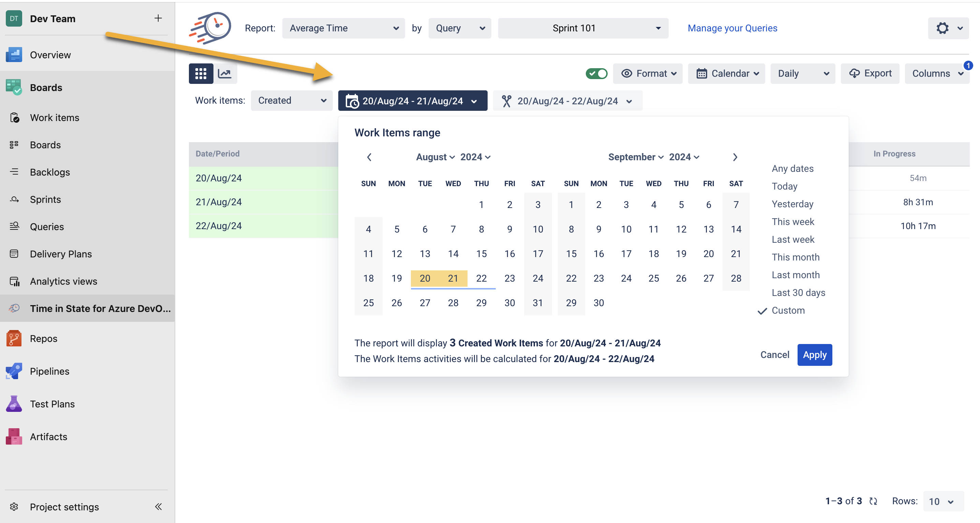Image resolution: width=980 pixels, height=523 pixels.
Task: Open the Daily granularity dropdown
Action: 802,73
